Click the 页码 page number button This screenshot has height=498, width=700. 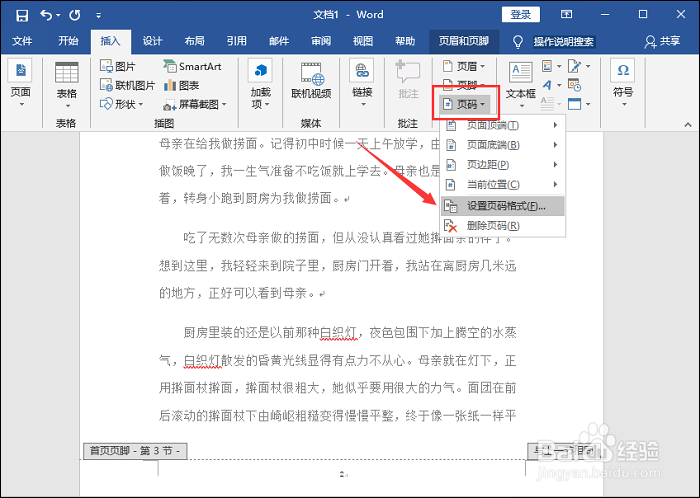pyautogui.click(x=465, y=104)
